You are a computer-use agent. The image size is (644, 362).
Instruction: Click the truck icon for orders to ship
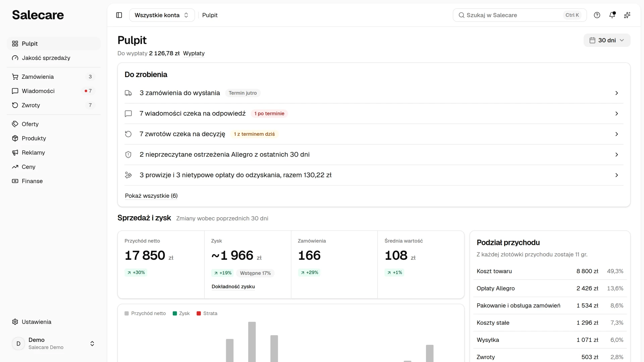click(128, 93)
